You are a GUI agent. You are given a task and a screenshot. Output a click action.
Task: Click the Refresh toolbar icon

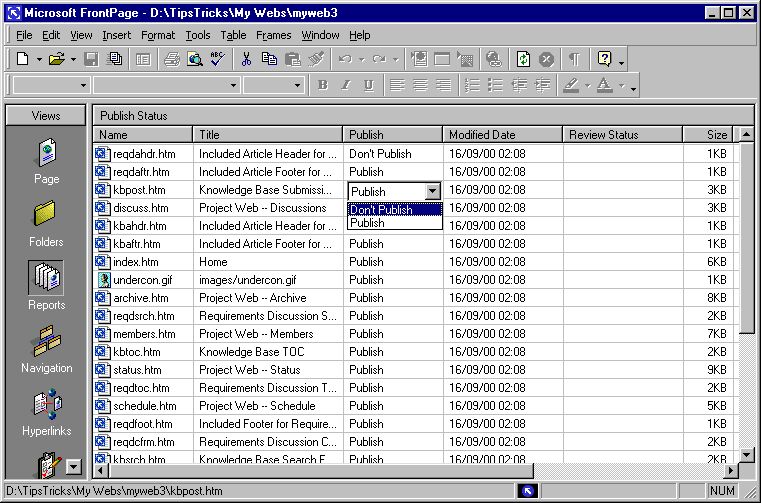[523, 59]
